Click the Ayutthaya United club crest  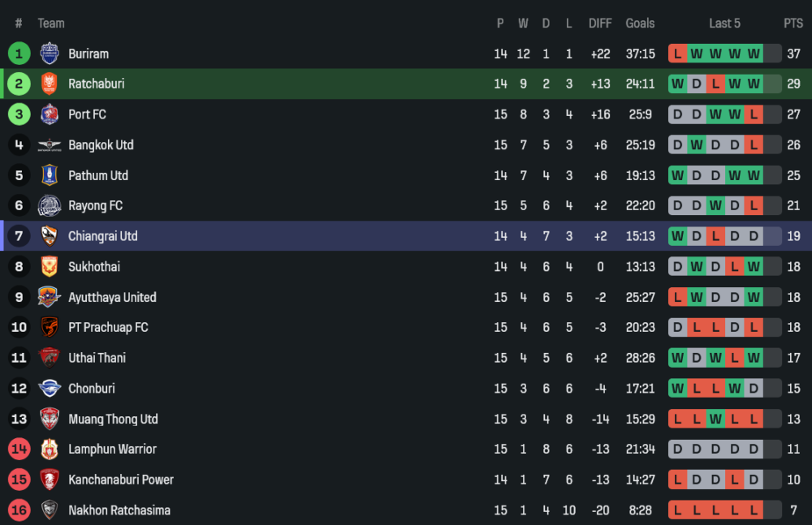coord(50,297)
